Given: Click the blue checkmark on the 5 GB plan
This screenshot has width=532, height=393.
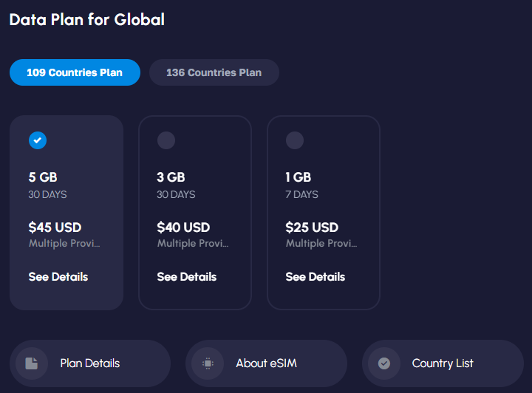Looking at the screenshot, I should (x=38, y=140).
